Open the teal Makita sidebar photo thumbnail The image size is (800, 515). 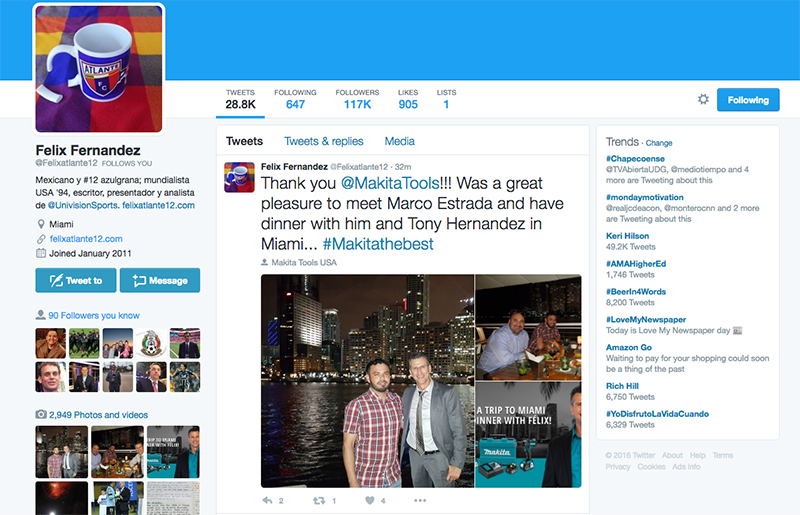173,452
